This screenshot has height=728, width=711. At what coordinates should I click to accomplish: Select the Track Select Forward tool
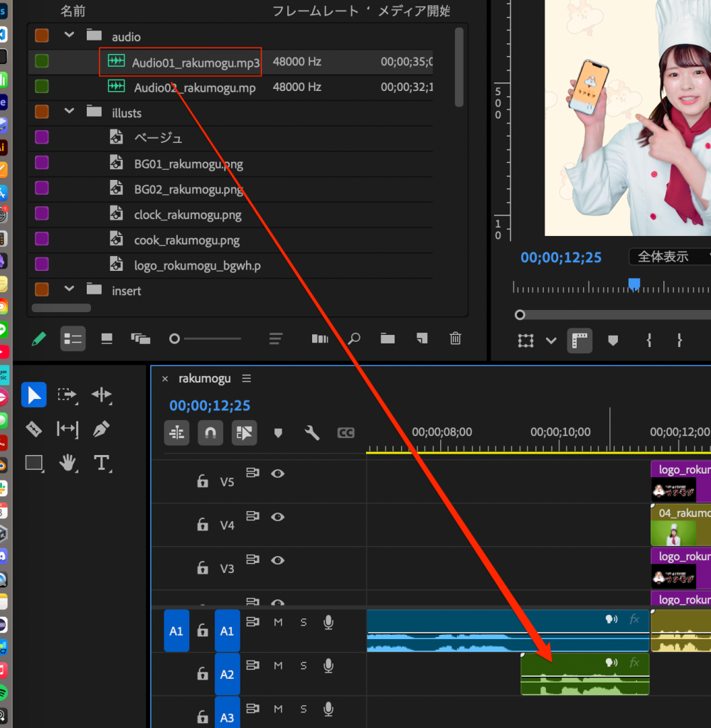click(68, 395)
